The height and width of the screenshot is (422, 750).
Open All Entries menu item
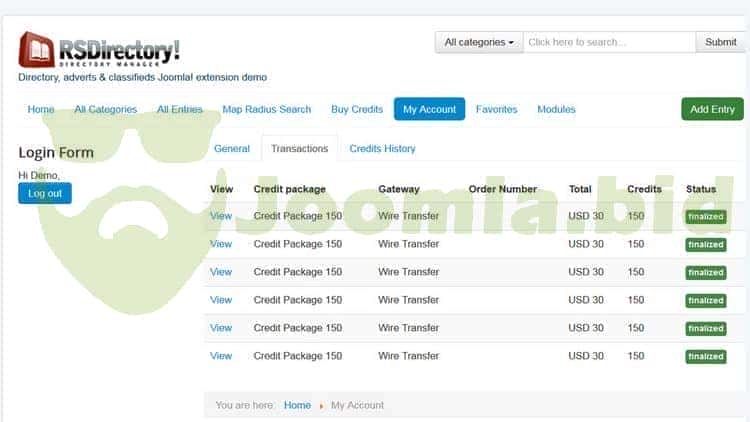pyautogui.click(x=179, y=109)
